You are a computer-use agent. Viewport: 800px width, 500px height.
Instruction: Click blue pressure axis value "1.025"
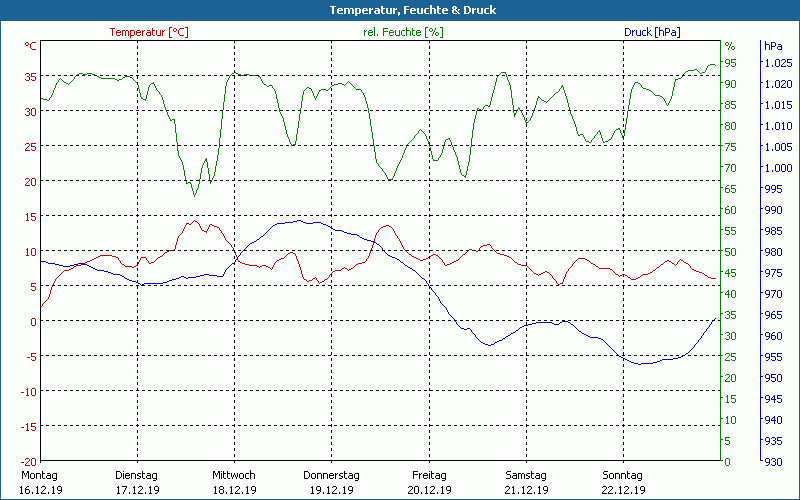pyautogui.click(x=778, y=63)
